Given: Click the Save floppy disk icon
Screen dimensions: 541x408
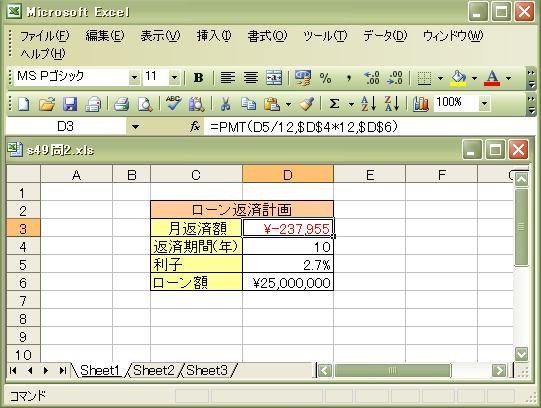Looking at the screenshot, I should pyautogui.click(x=70, y=104).
